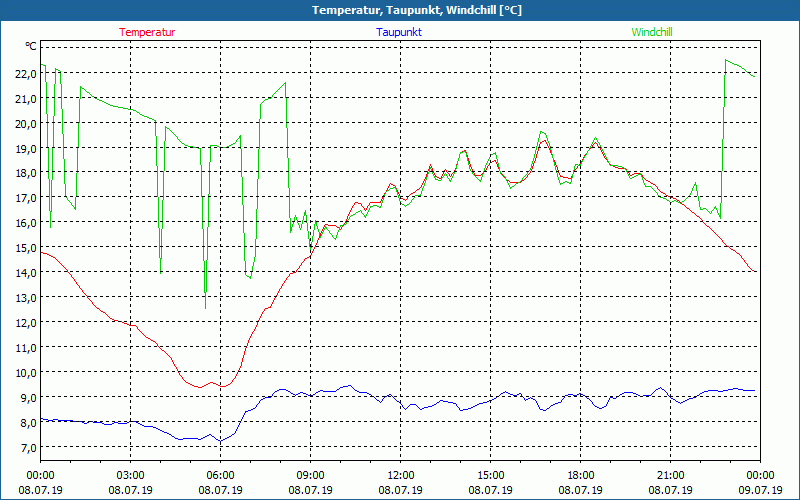
Task: Click the "18,0" y-axis value
Action: 26,173
